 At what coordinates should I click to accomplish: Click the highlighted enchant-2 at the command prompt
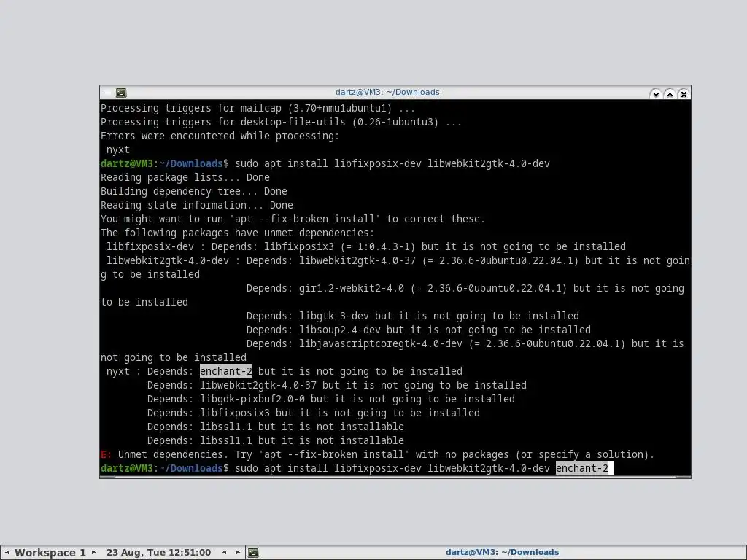582,469
